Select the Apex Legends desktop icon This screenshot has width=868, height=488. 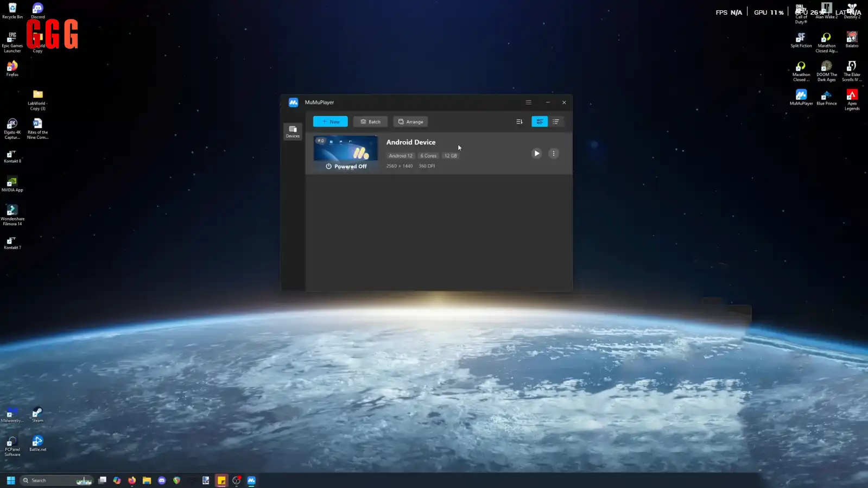pos(852,100)
